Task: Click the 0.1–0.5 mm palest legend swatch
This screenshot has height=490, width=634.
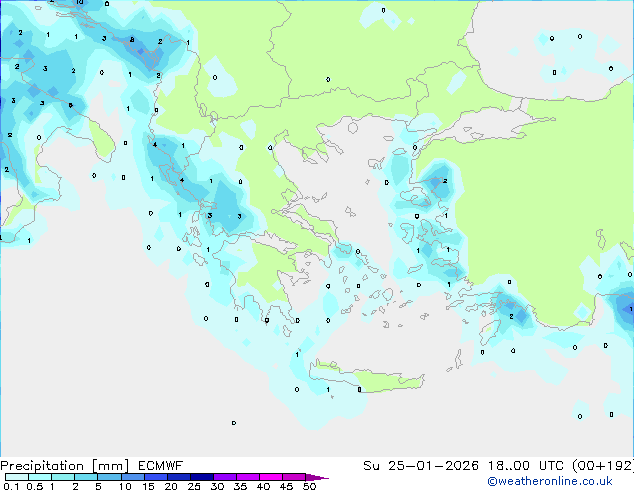Action: click(17, 477)
